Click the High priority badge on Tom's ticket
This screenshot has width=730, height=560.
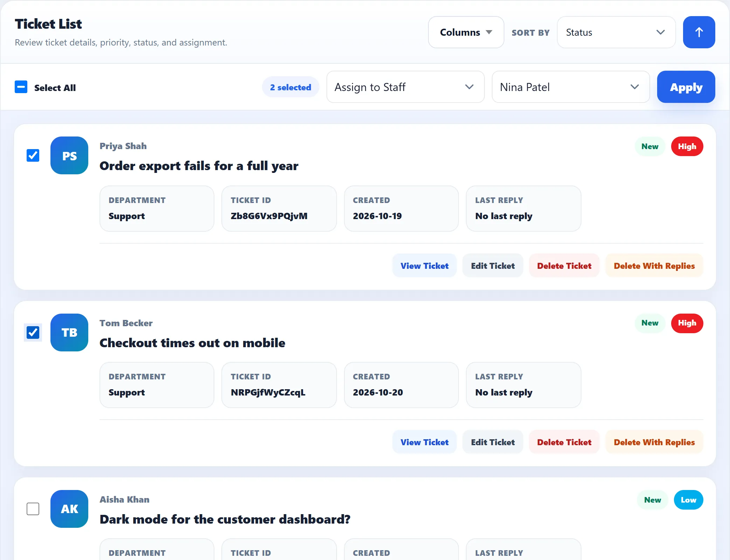pos(687,323)
